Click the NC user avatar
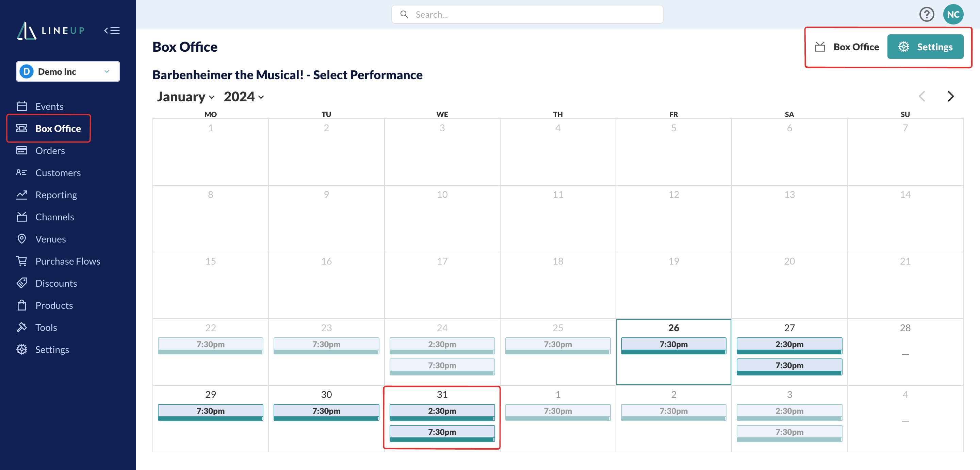 point(953,14)
